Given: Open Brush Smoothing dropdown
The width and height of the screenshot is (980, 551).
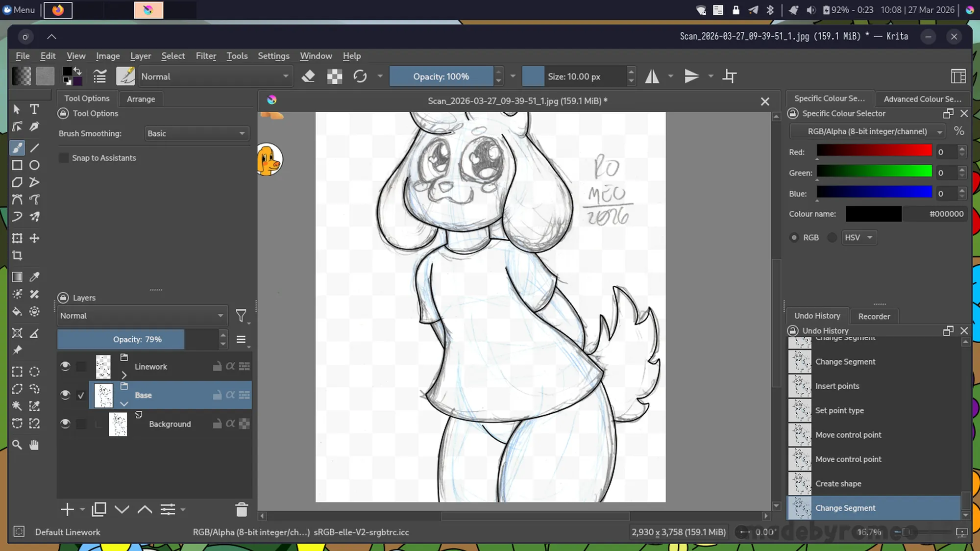Looking at the screenshot, I should [196, 133].
